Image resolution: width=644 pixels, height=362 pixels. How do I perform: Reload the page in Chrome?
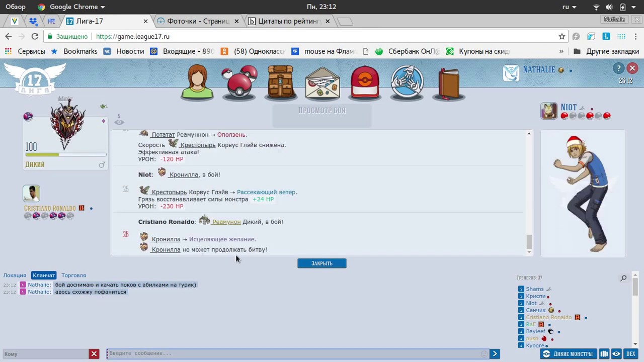point(35,36)
